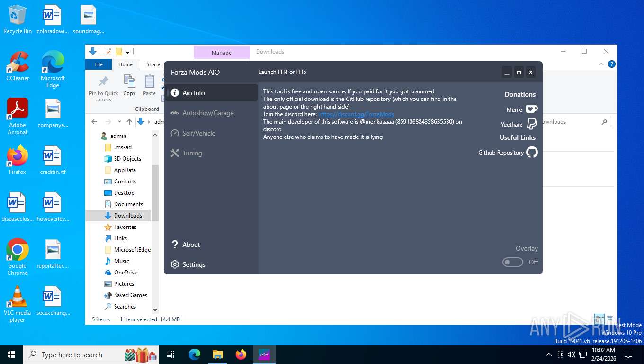Select 3D Objects in navigation tree
644x364 pixels.
point(127,159)
